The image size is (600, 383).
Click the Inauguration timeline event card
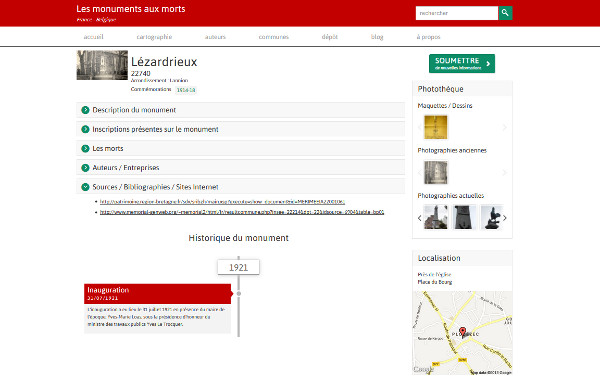(158, 308)
